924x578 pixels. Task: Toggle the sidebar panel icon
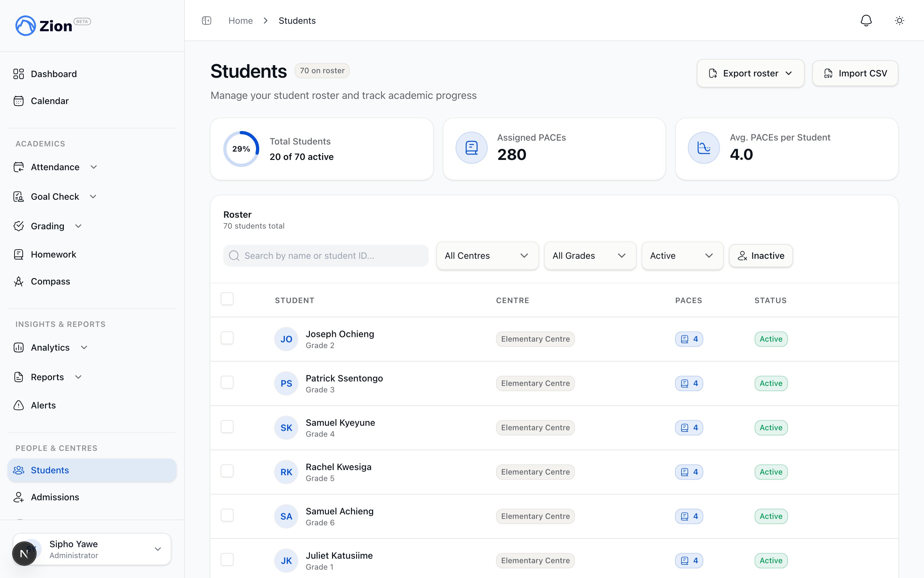[207, 21]
